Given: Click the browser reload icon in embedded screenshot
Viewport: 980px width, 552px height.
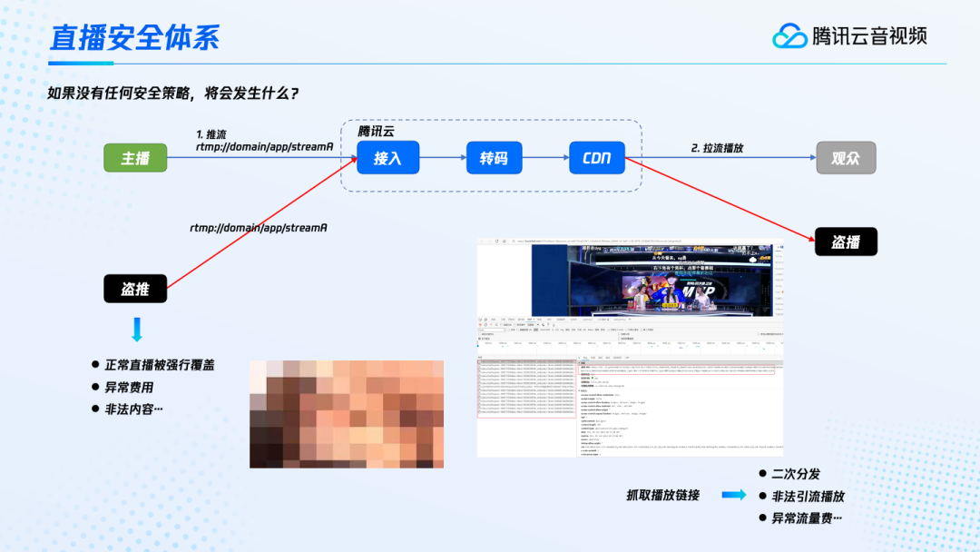Looking at the screenshot, I should [495, 241].
